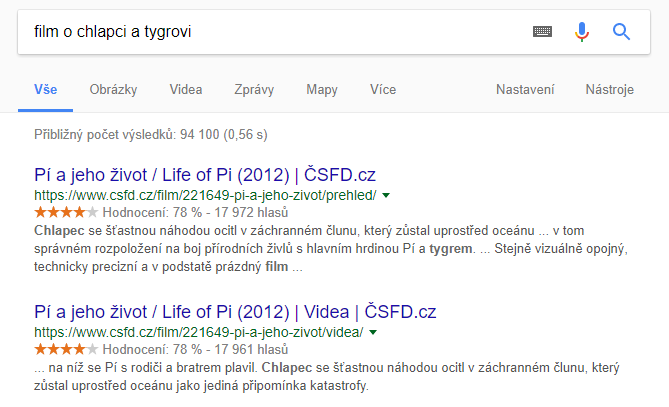Expand the Více menu

click(383, 90)
